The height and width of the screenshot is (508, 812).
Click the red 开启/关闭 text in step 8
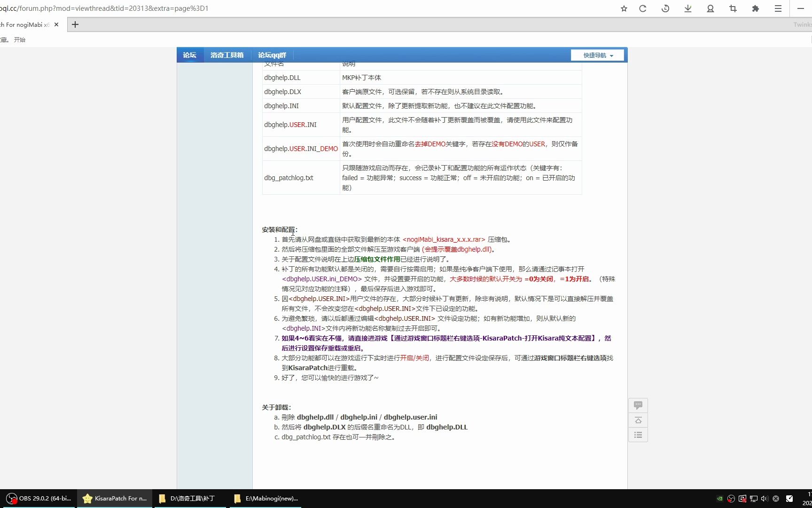[414, 358]
